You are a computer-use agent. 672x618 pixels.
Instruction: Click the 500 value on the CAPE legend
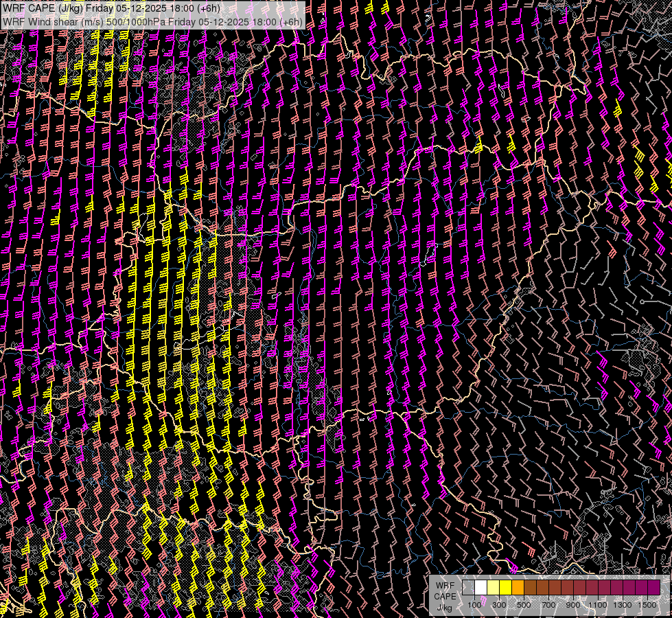(524, 605)
